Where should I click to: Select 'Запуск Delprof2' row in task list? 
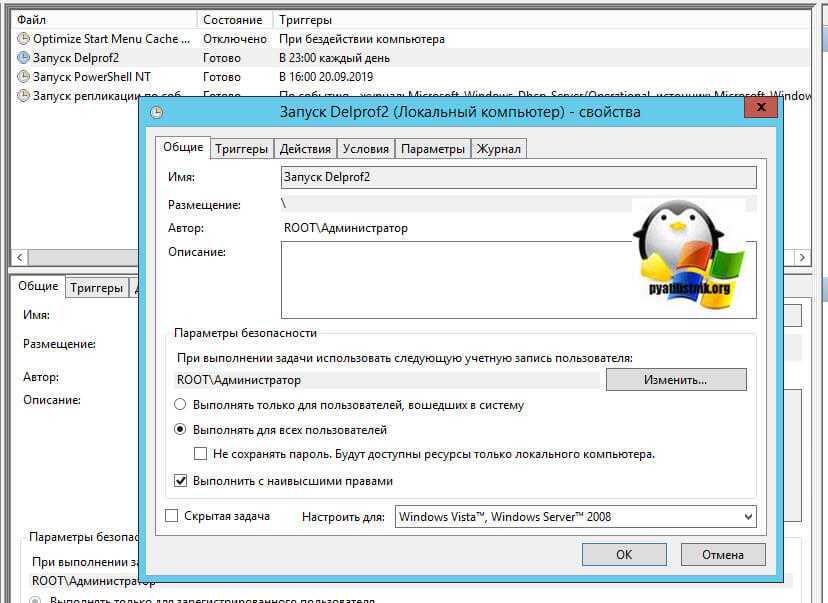click(x=412, y=58)
